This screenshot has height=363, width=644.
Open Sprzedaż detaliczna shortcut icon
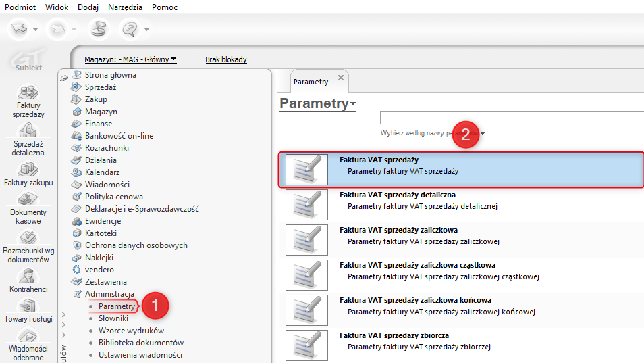click(28, 131)
